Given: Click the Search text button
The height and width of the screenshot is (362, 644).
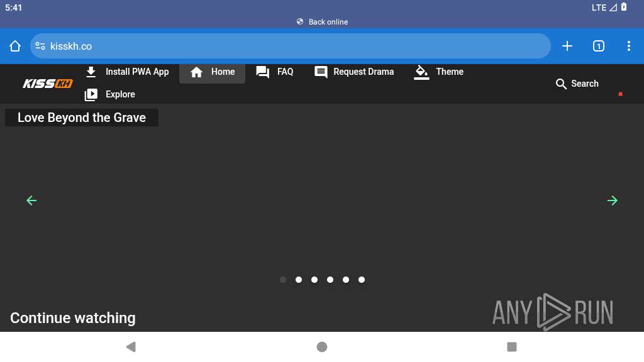Looking at the screenshot, I should point(585,84).
